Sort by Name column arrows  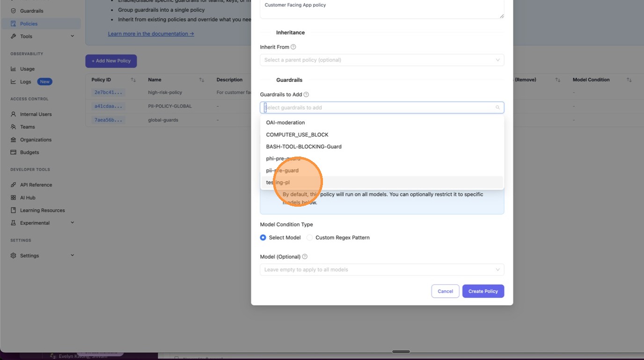(202, 80)
